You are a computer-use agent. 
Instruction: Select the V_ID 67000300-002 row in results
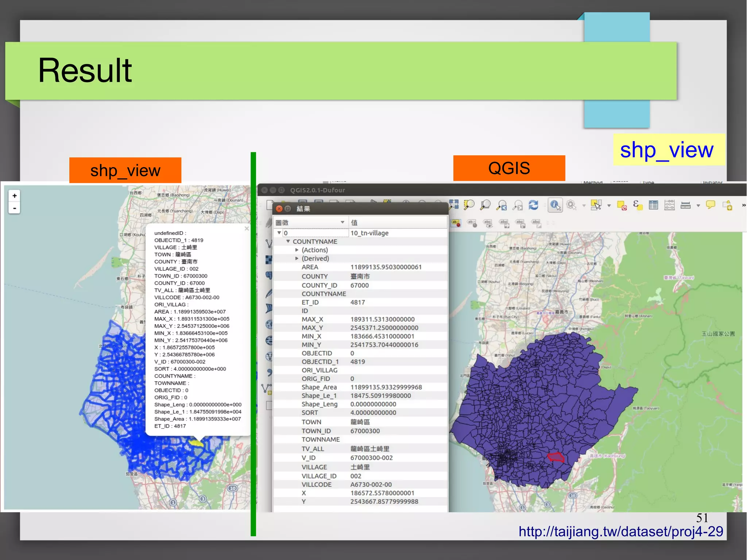[x=360, y=457]
